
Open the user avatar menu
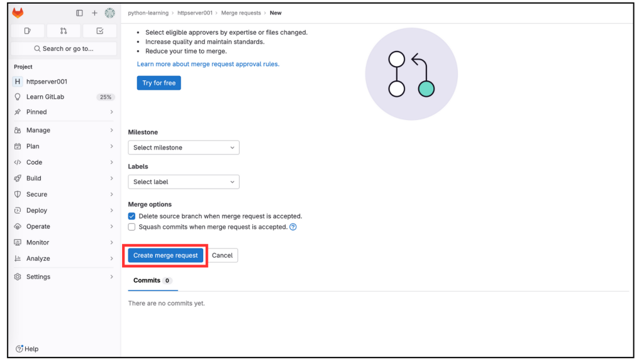click(109, 13)
